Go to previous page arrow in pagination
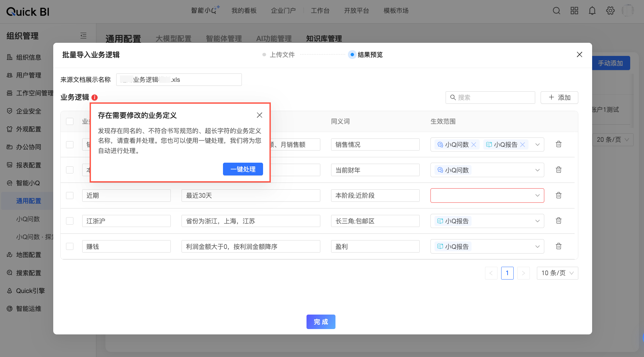The height and width of the screenshot is (357, 644). [491, 273]
